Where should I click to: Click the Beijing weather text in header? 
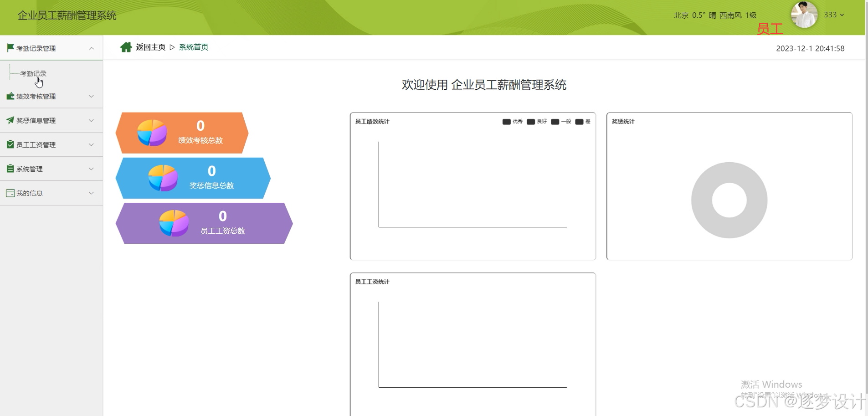point(715,15)
